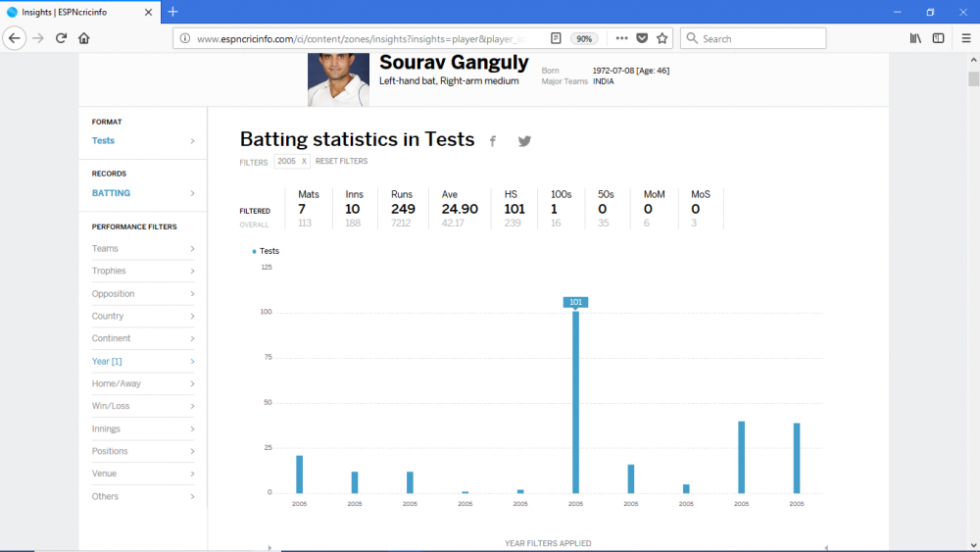Expand the Trophies filter
Screen dimensions: 980x552
(143, 271)
